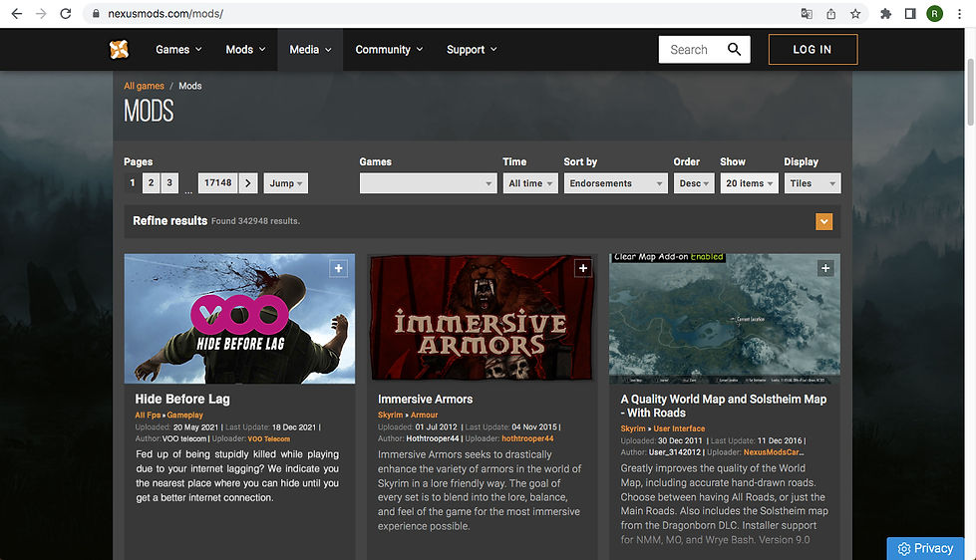The image size is (976, 560).
Task: Open Chrome three-dot menu
Action: [x=959, y=14]
